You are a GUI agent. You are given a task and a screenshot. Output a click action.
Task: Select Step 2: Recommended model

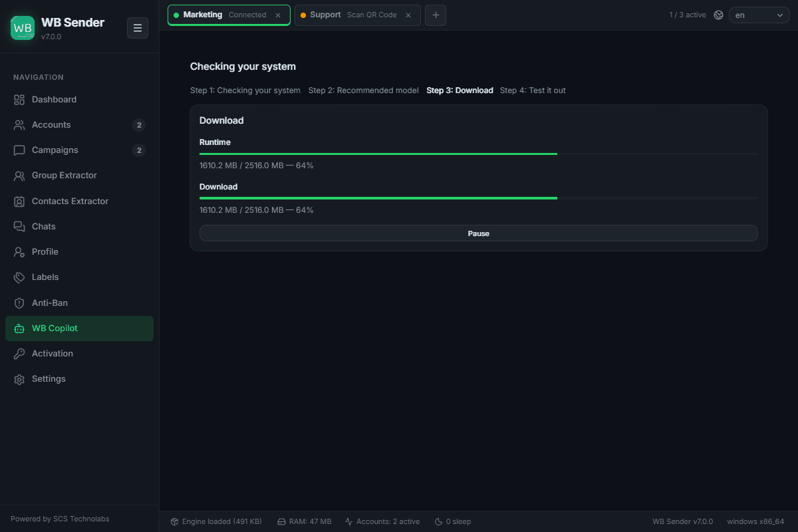pos(364,90)
